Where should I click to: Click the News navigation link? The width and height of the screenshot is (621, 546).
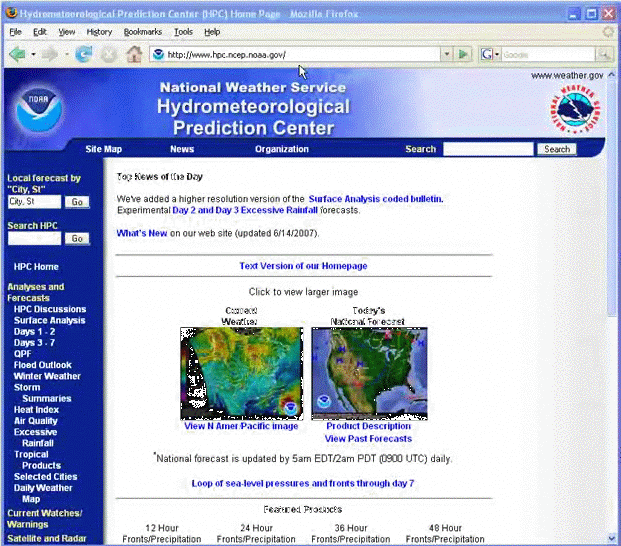coord(182,149)
